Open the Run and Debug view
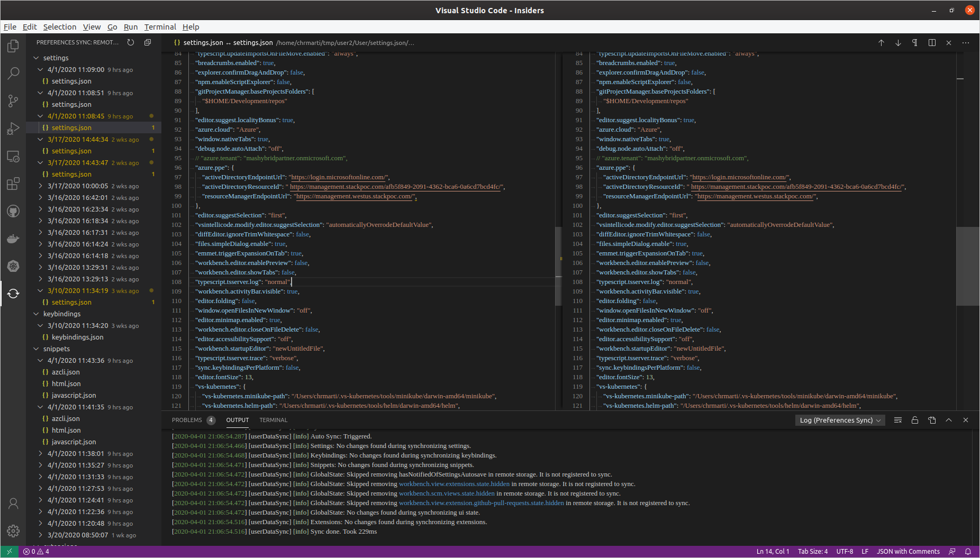 [x=13, y=129]
